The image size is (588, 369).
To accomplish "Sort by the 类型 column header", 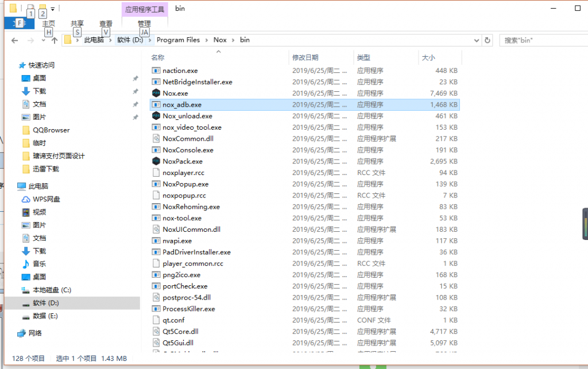I will (x=363, y=57).
